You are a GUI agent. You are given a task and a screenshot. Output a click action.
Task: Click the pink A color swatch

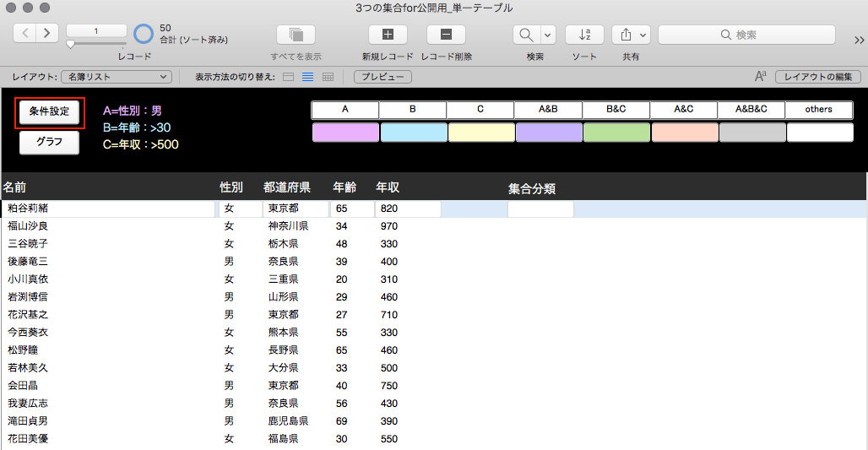coord(346,133)
